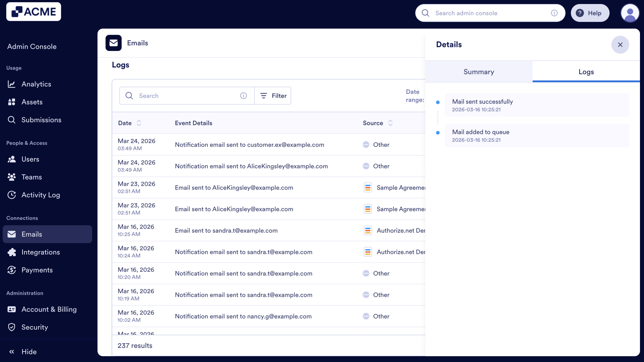Open the Assets section
The image size is (644, 362).
[32, 102]
